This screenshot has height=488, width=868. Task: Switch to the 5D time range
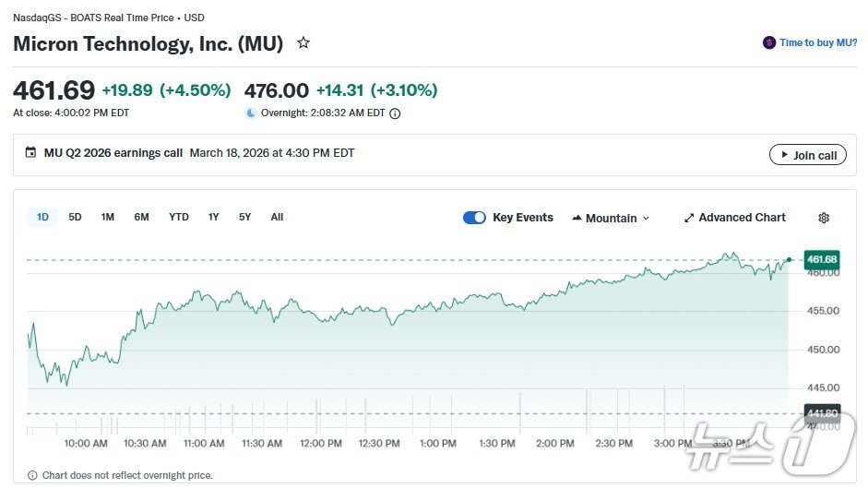pos(75,217)
